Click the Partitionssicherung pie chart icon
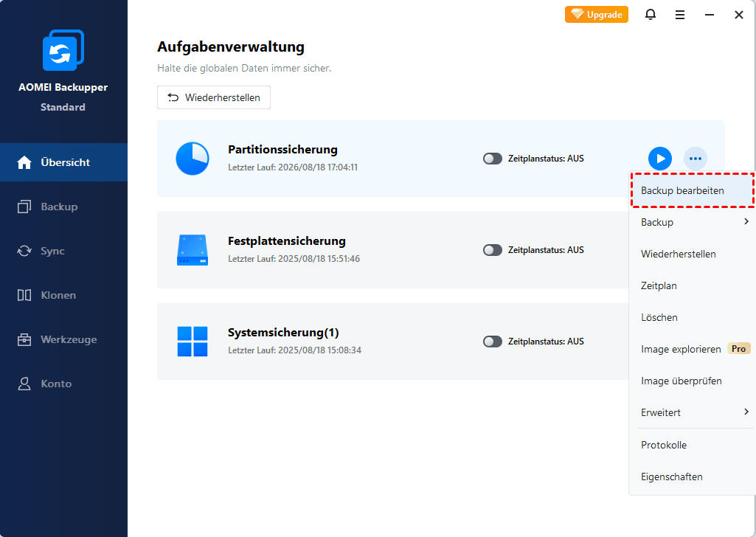756x537 pixels. [193, 159]
